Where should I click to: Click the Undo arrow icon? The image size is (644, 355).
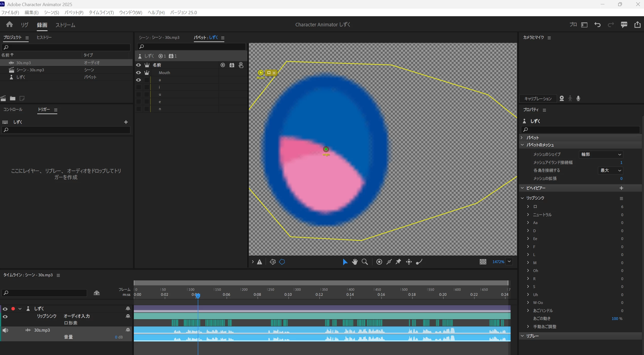click(597, 25)
